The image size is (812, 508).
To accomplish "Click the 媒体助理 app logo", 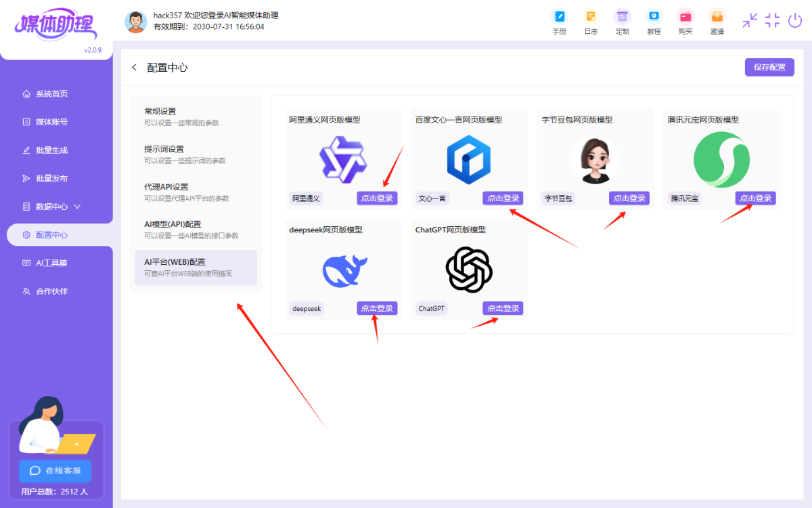I will tap(55, 26).
